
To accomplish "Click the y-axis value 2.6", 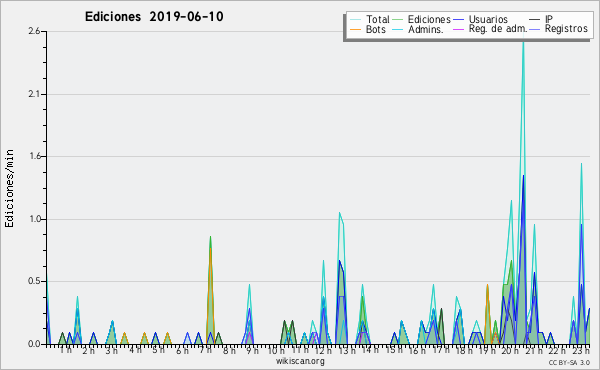I will point(34,31).
